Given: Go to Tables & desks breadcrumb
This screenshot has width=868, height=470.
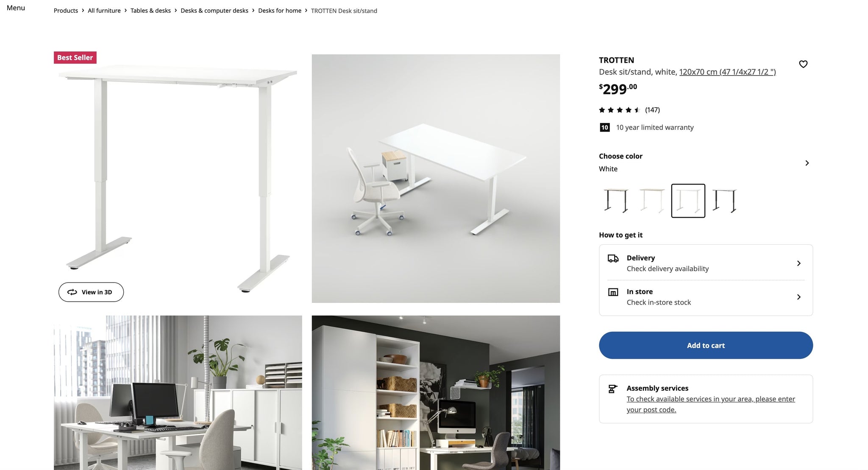Looking at the screenshot, I should pyautogui.click(x=150, y=11).
